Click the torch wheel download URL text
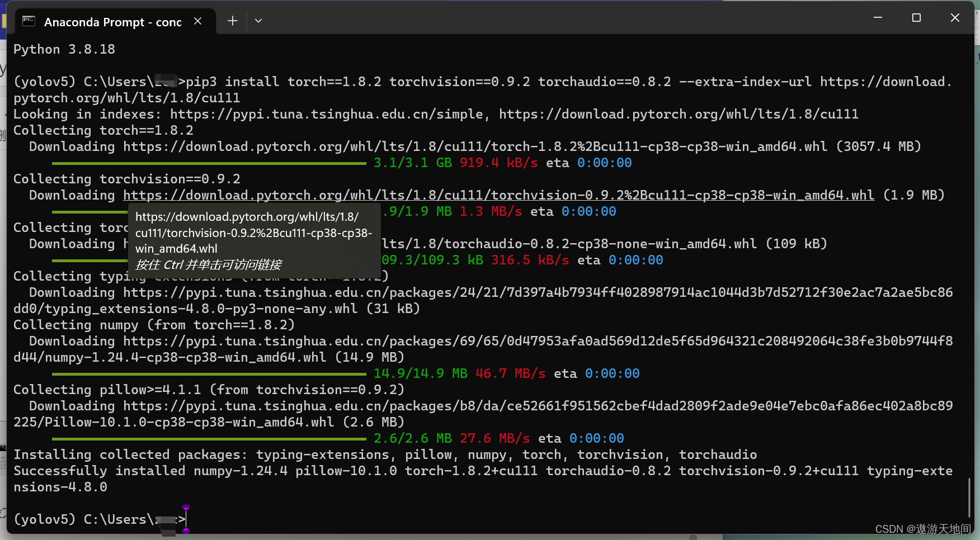980x540 pixels. click(x=475, y=146)
